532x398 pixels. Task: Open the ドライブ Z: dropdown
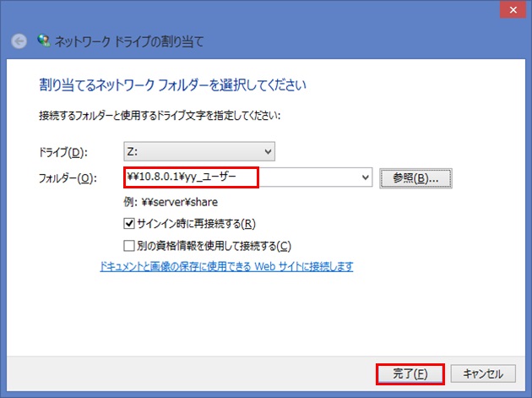(x=199, y=151)
